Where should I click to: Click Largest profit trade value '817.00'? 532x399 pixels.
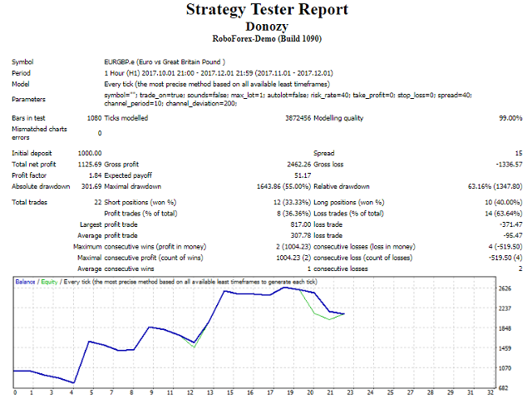pos(301,224)
